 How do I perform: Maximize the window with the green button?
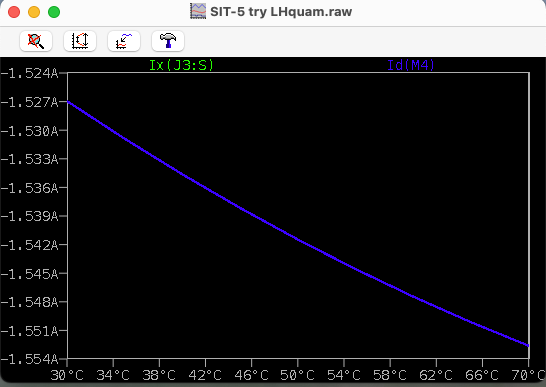point(54,12)
